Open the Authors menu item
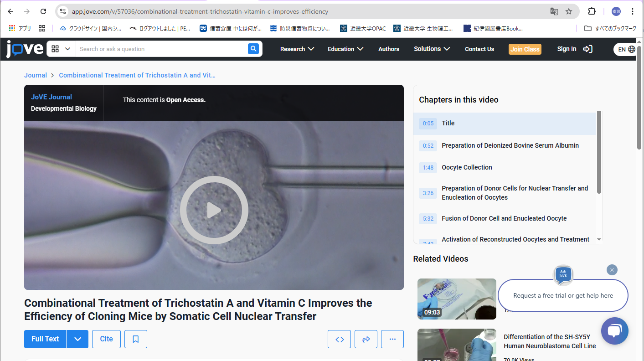Screen dimensions: 644x361 click(x=389, y=49)
